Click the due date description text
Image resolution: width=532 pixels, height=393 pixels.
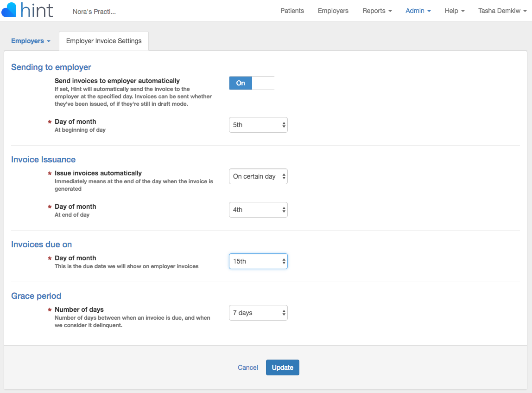127,266
